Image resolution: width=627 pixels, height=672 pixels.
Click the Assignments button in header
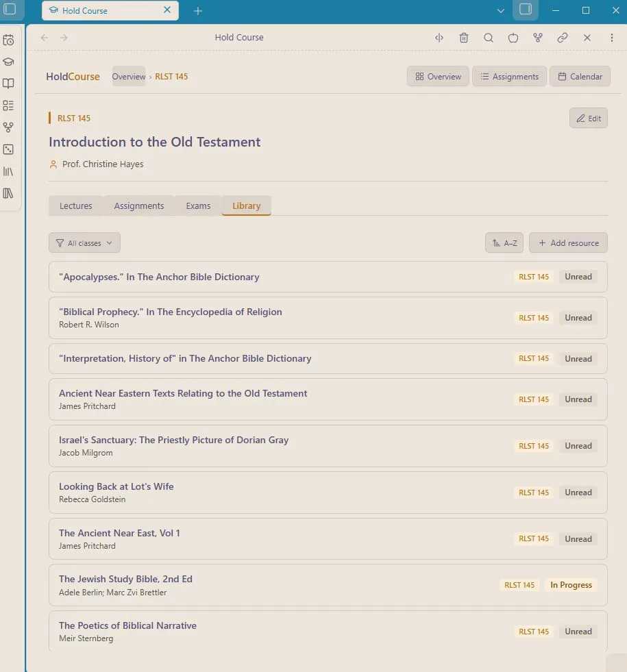point(510,76)
